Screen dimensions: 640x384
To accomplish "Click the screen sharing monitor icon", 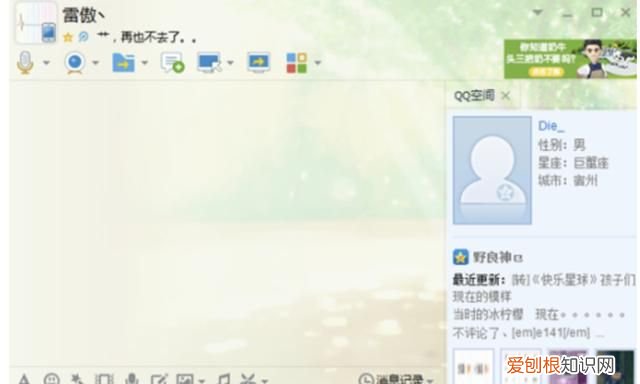I will [x=259, y=62].
